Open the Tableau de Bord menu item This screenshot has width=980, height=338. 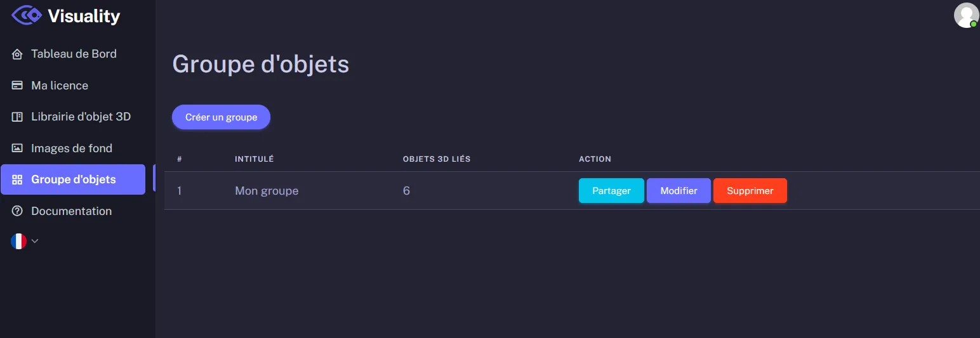pyautogui.click(x=74, y=54)
